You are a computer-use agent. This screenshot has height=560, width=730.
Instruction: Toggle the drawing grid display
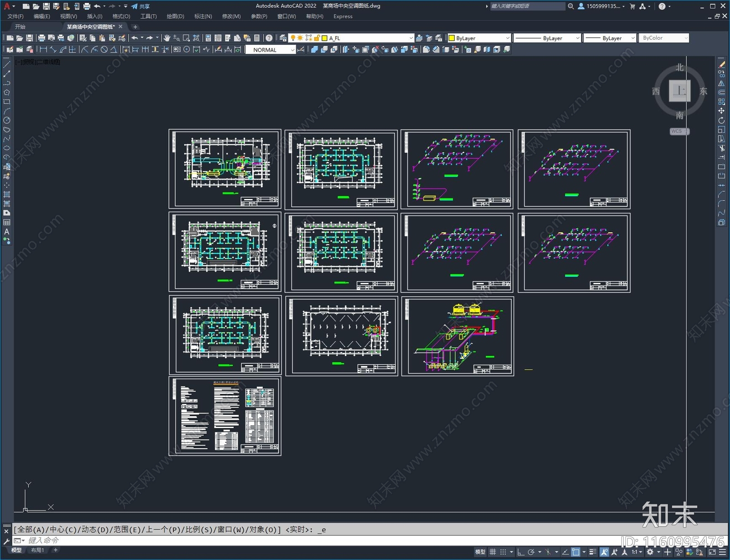[x=493, y=552]
